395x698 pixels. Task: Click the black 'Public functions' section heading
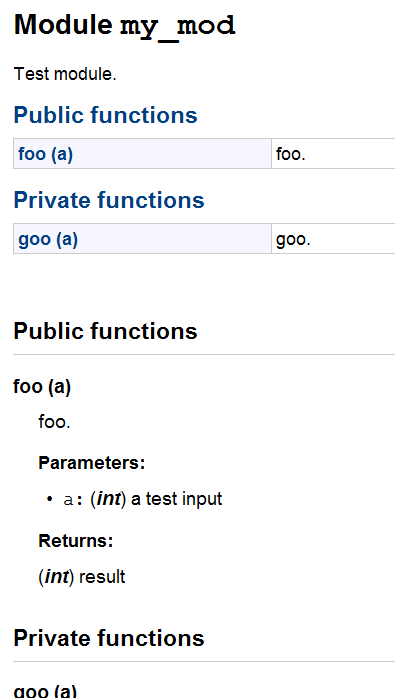tap(106, 331)
